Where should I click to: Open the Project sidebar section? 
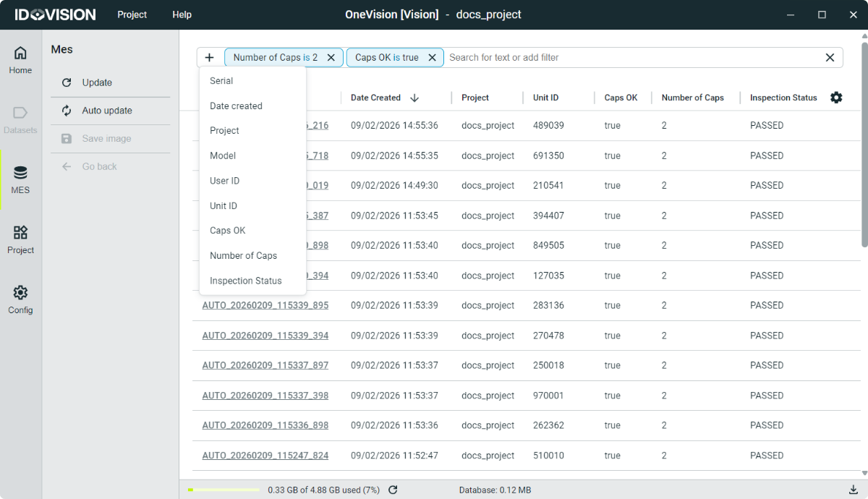[20, 240]
